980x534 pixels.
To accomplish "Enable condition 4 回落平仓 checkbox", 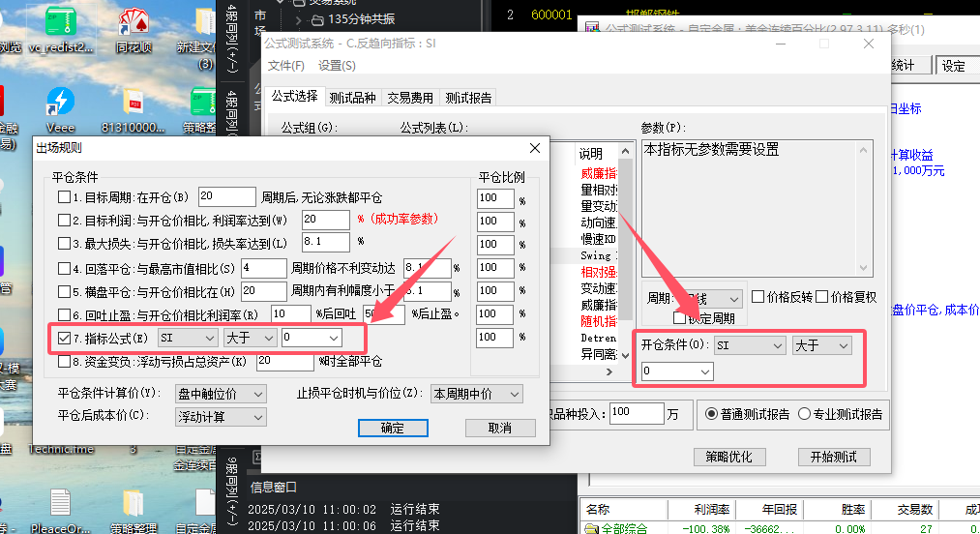I will (64, 268).
